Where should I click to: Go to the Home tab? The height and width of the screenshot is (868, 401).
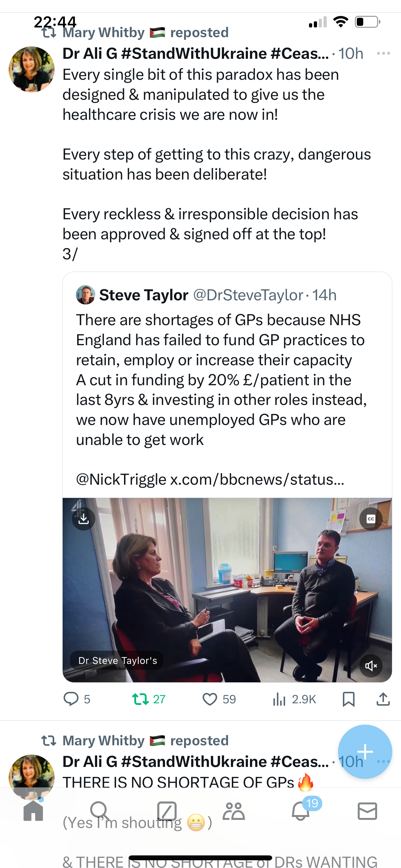pos(33,811)
